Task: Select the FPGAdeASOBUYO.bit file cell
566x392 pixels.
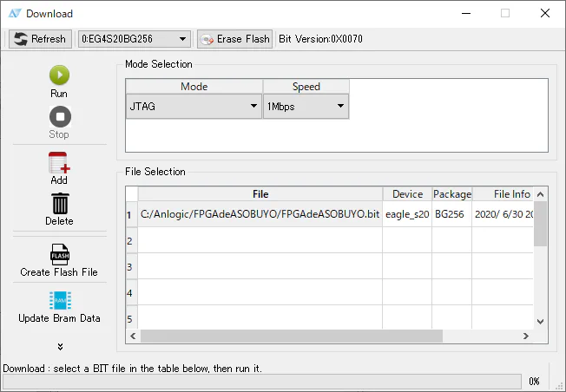Action: pyautogui.click(x=260, y=213)
